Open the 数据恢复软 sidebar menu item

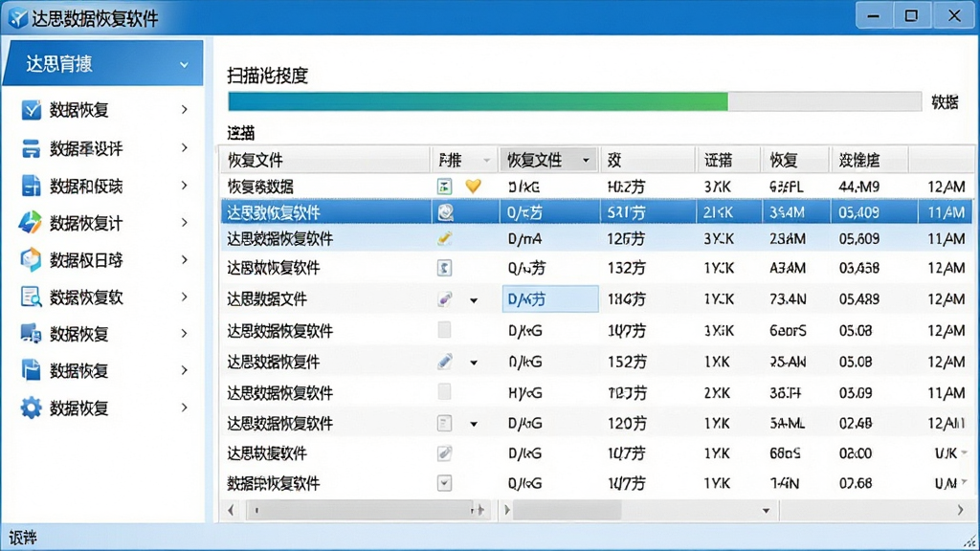point(103,297)
